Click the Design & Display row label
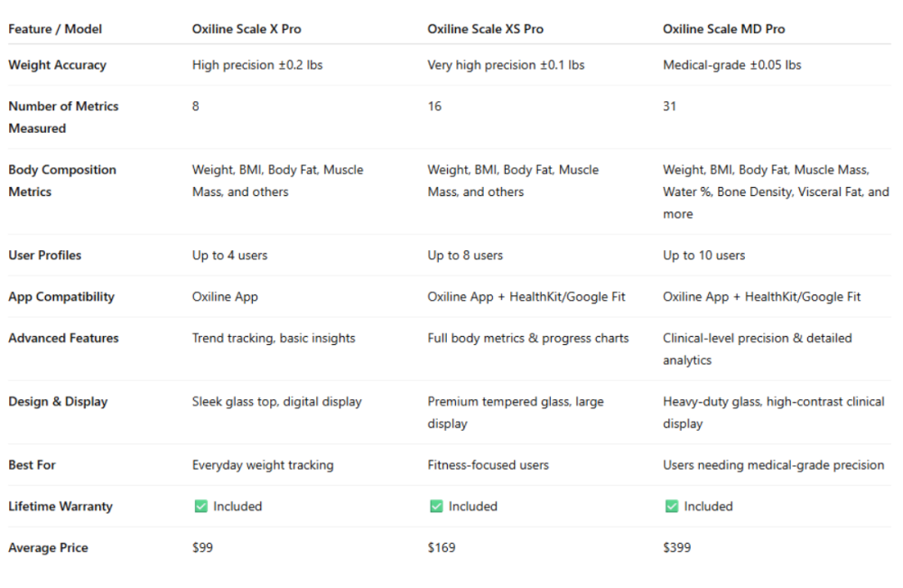 click(58, 401)
